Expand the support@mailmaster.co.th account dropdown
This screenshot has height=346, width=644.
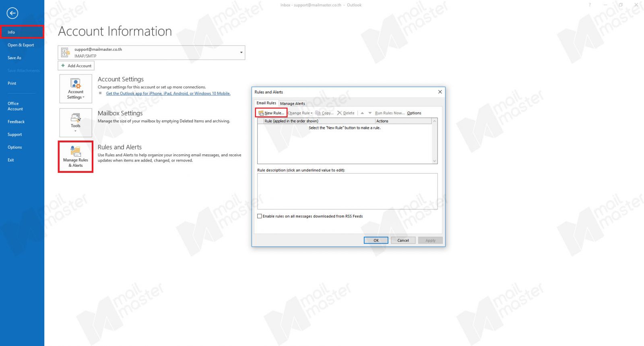pyautogui.click(x=241, y=52)
